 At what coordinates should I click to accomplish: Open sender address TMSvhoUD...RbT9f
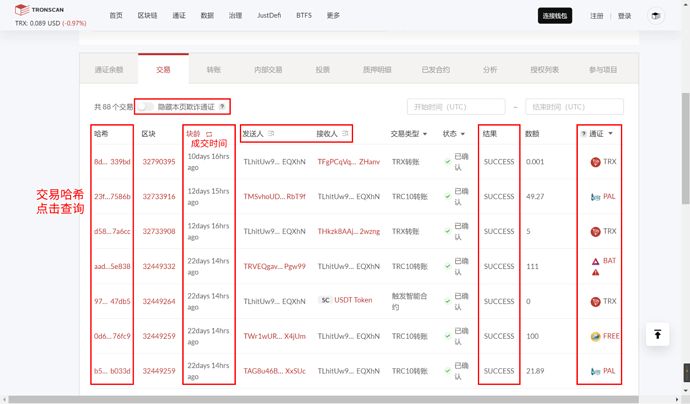coord(275,197)
